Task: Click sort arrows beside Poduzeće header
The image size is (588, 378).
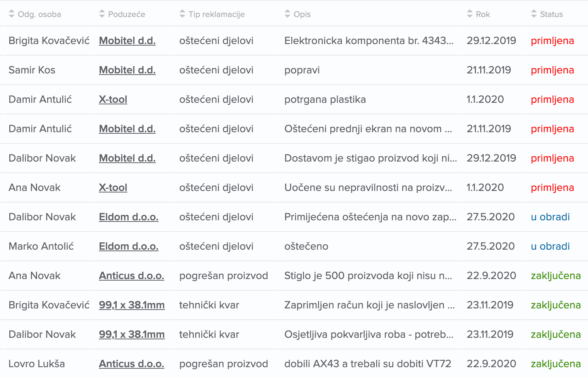Action: (x=102, y=14)
